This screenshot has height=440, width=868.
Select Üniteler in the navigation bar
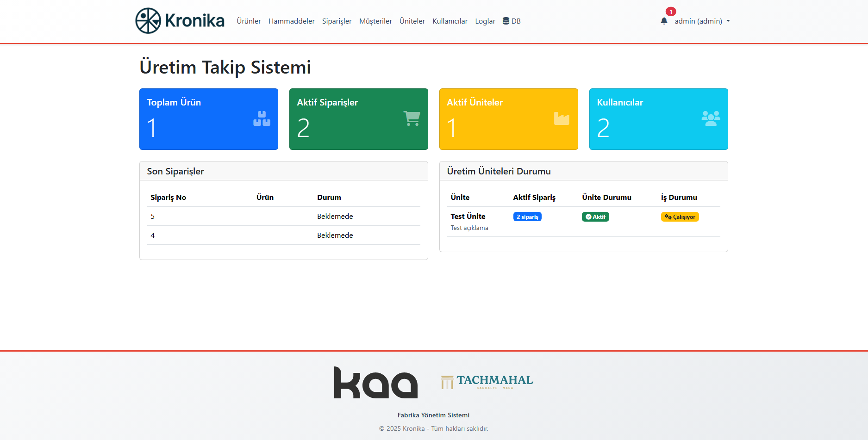click(x=412, y=21)
